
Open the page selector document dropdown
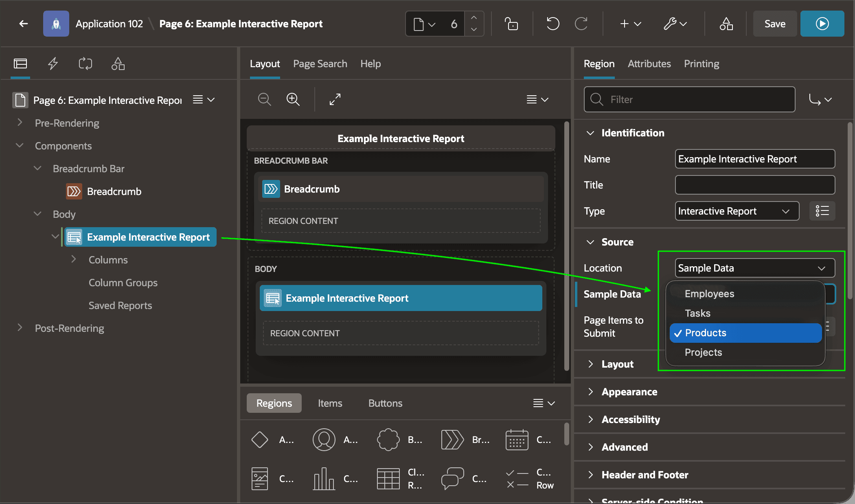coord(424,24)
